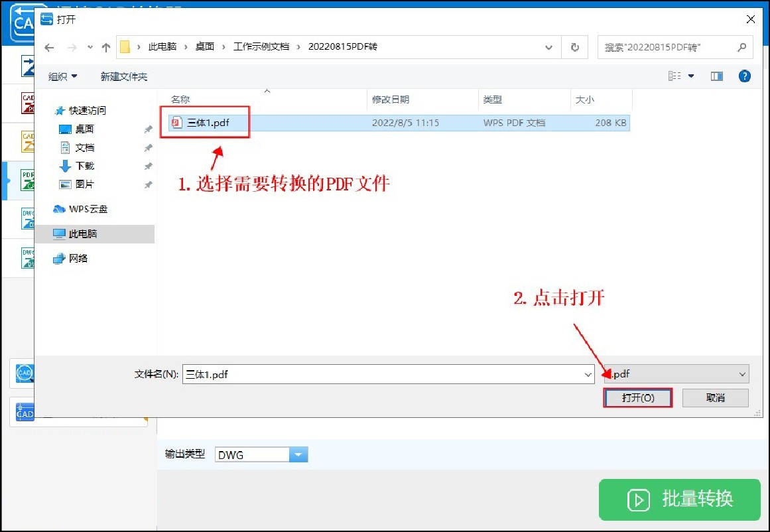Show the preview pane icon

[x=716, y=76]
